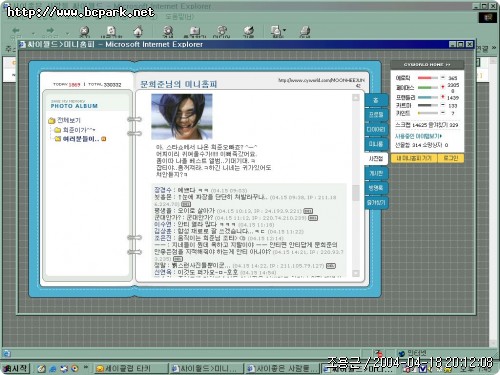The width and height of the screenshot is (500, 375).
Task: Click Search icon in background IE toolbar
Action: pyautogui.click(x=168, y=31)
